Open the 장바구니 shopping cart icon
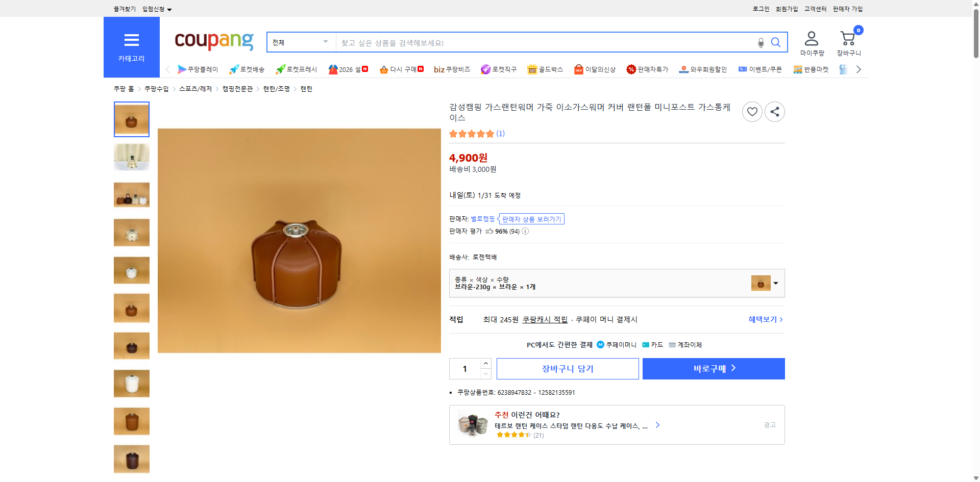Screen dimensions: 980x482 click(x=847, y=39)
